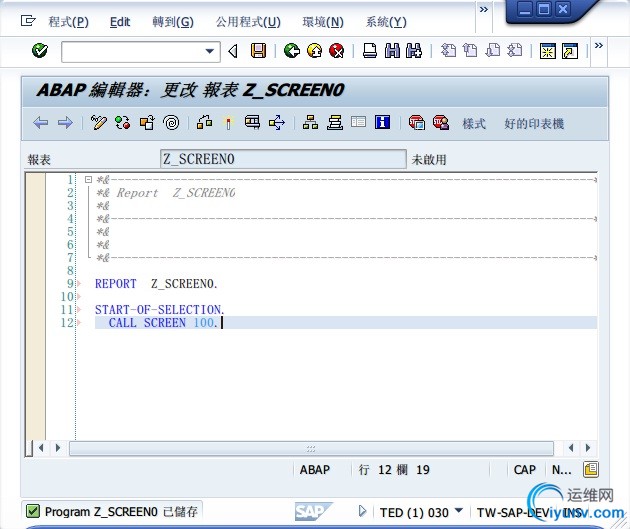This screenshot has width=630, height=529.
Task: Click the 好的印表機 button
Action: click(x=534, y=123)
